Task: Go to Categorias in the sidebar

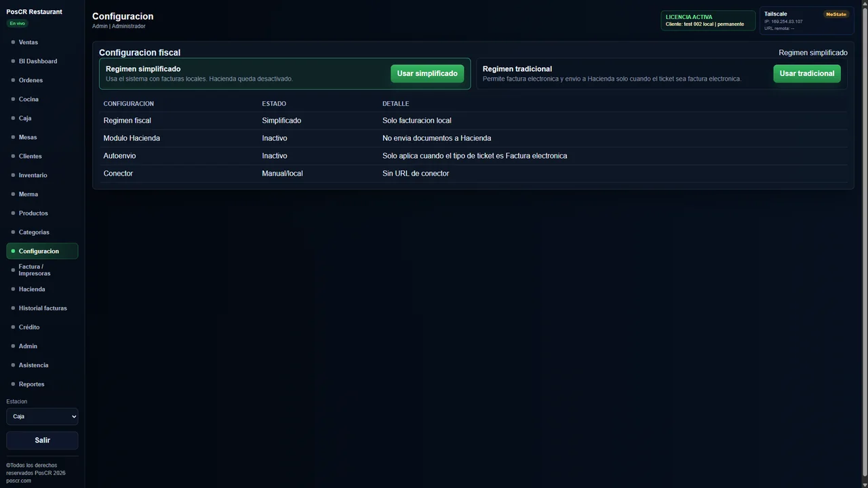Action: 42,232
